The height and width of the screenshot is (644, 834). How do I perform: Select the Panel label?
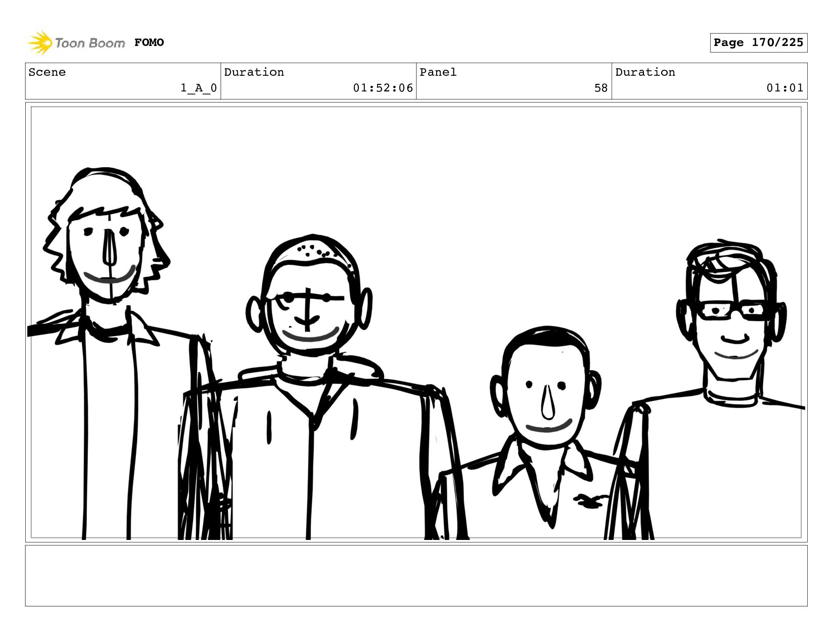pyautogui.click(x=438, y=72)
